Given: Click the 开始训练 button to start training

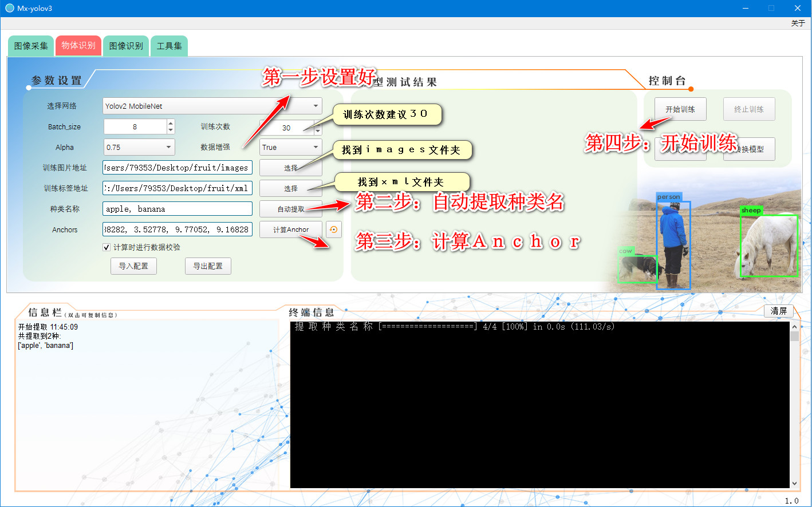Looking at the screenshot, I should tap(680, 109).
